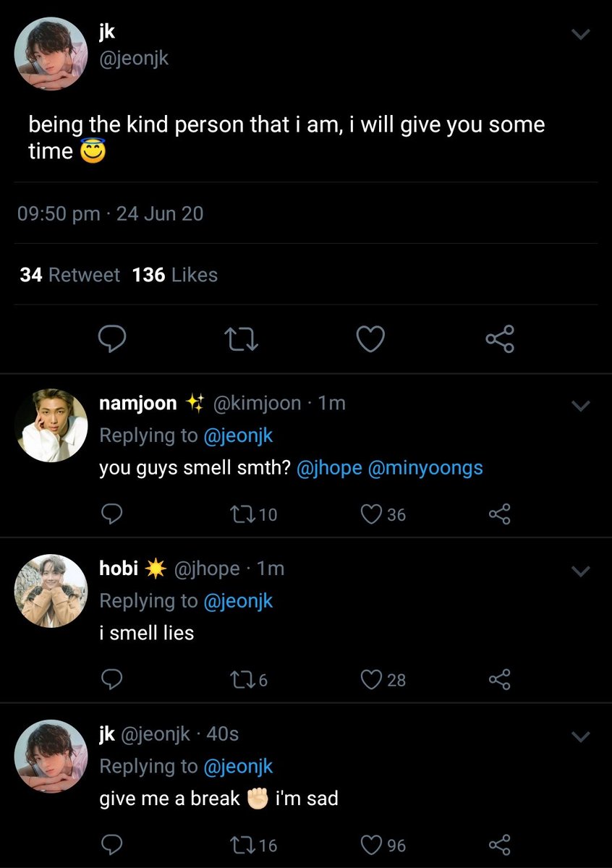The width and height of the screenshot is (612, 868).
Task: Retweet hobi's reply with 6 retweets
Action: pos(248,679)
